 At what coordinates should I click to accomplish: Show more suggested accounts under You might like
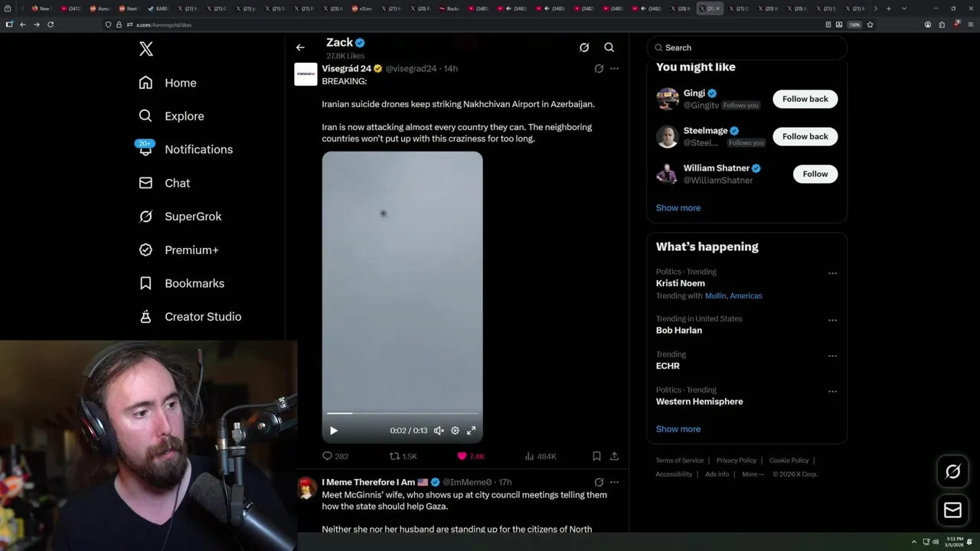pos(678,208)
